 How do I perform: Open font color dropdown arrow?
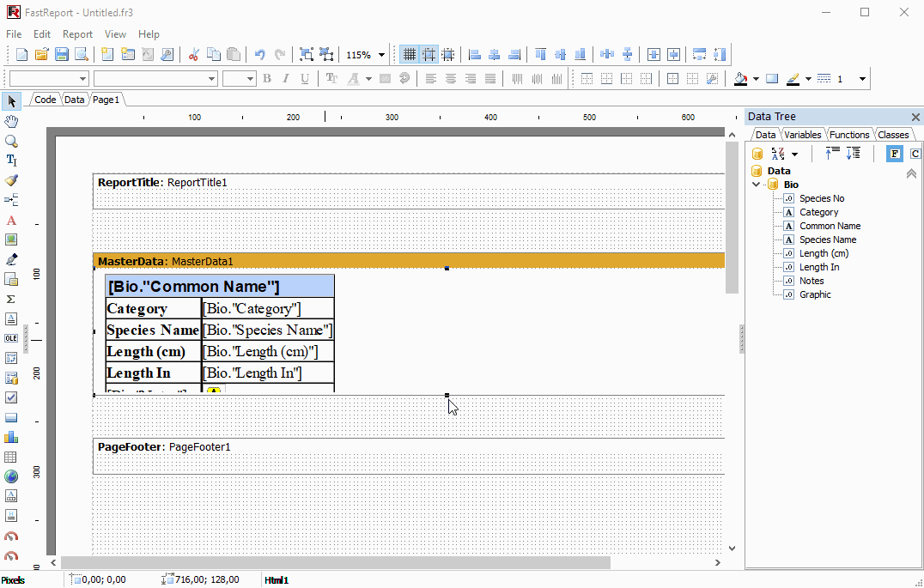[369, 78]
